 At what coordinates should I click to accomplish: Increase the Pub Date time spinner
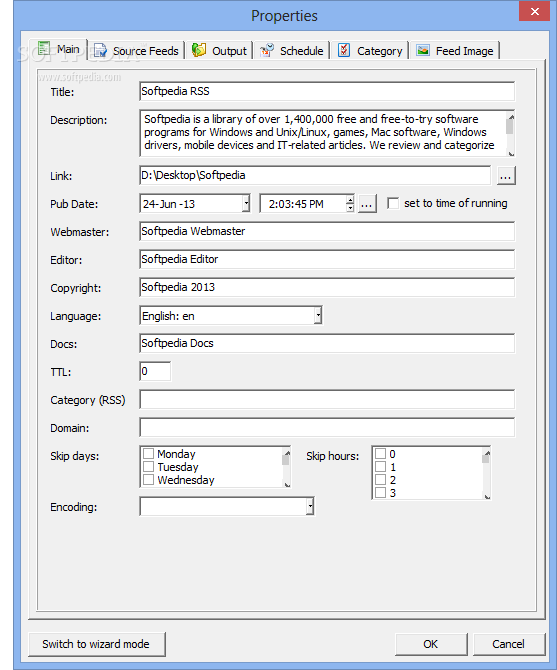point(350,199)
